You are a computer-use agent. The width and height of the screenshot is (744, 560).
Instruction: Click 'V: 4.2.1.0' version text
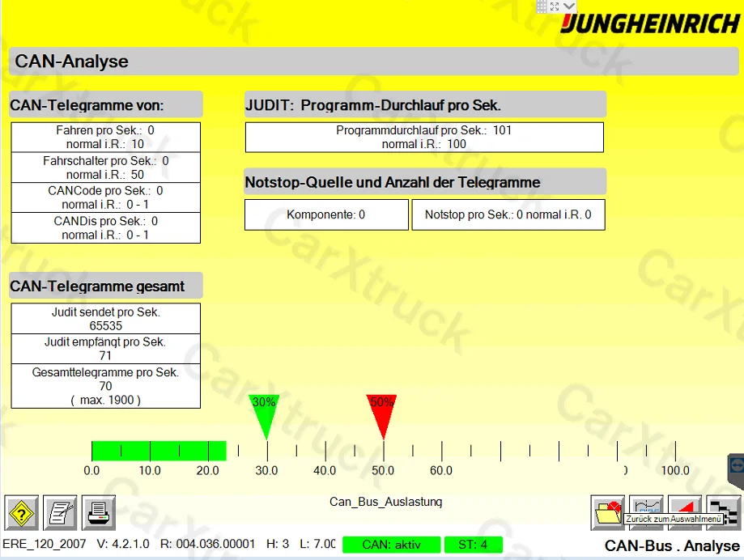point(123,544)
